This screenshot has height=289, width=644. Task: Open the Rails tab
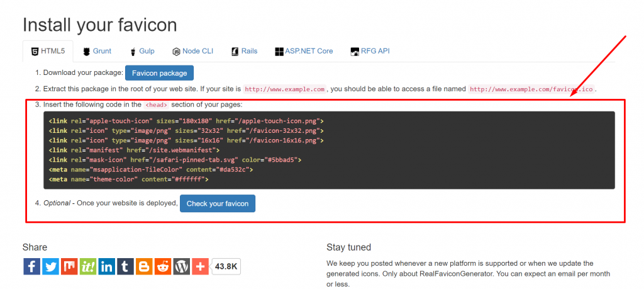245,52
